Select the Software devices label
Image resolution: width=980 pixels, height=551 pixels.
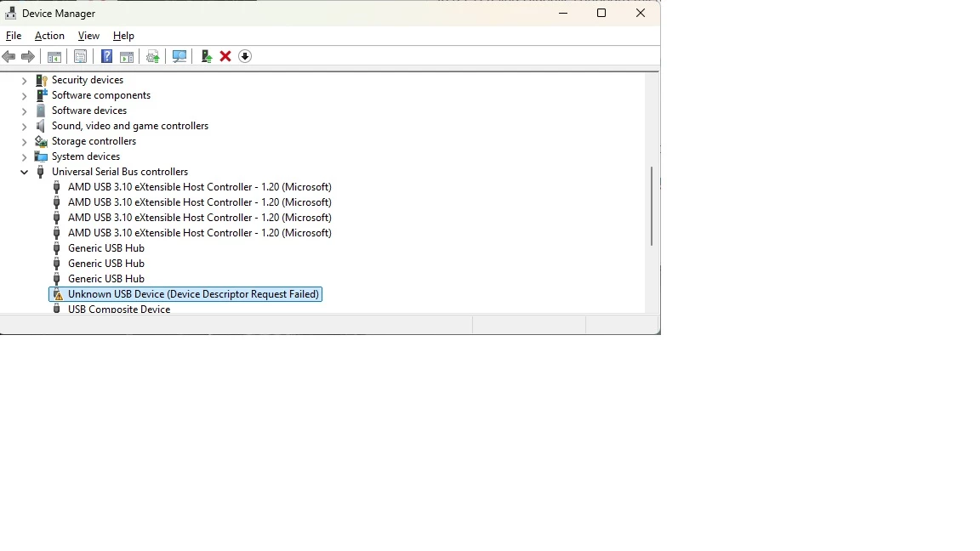click(x=89, y=111)
